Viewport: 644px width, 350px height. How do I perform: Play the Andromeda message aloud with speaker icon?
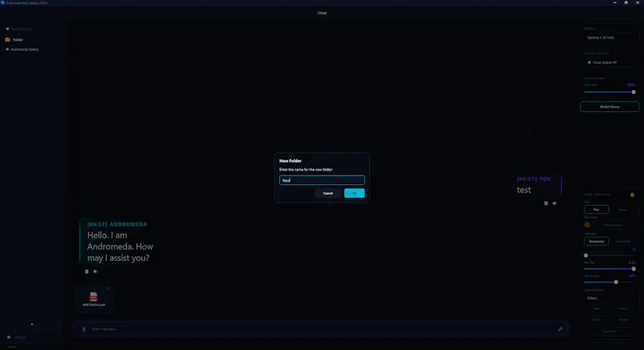95,271
